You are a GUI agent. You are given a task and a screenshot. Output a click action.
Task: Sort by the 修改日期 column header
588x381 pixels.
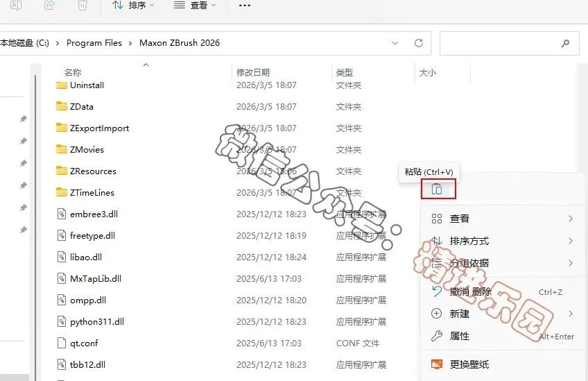tap(253, 72)
